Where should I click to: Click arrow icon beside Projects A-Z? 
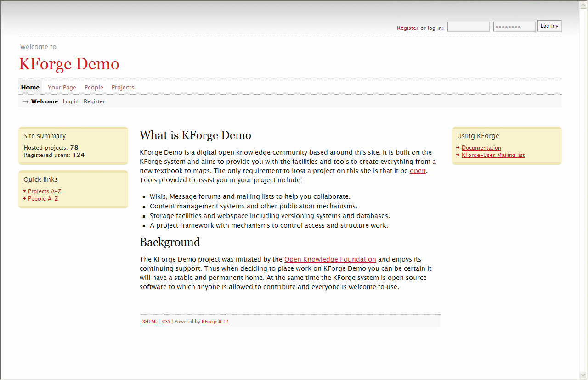[24, 191]
